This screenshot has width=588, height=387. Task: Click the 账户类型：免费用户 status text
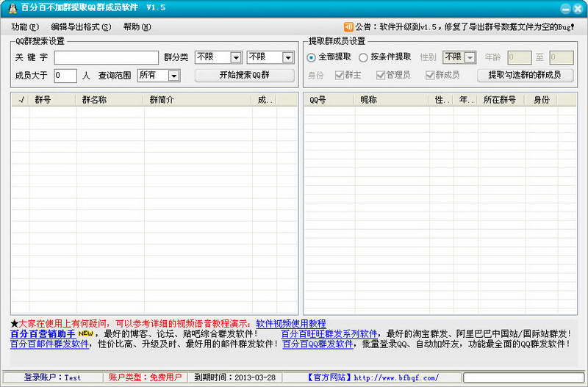(145, 377)
